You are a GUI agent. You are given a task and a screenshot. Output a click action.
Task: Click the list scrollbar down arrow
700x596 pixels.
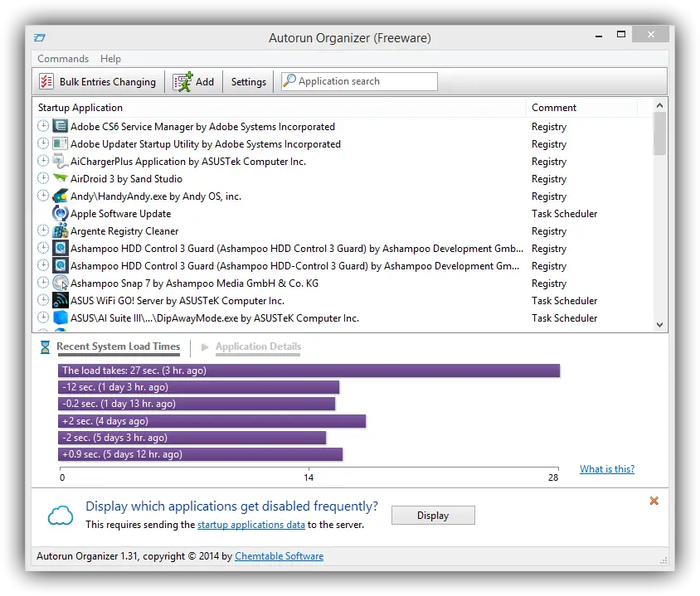tap(660, 325)
